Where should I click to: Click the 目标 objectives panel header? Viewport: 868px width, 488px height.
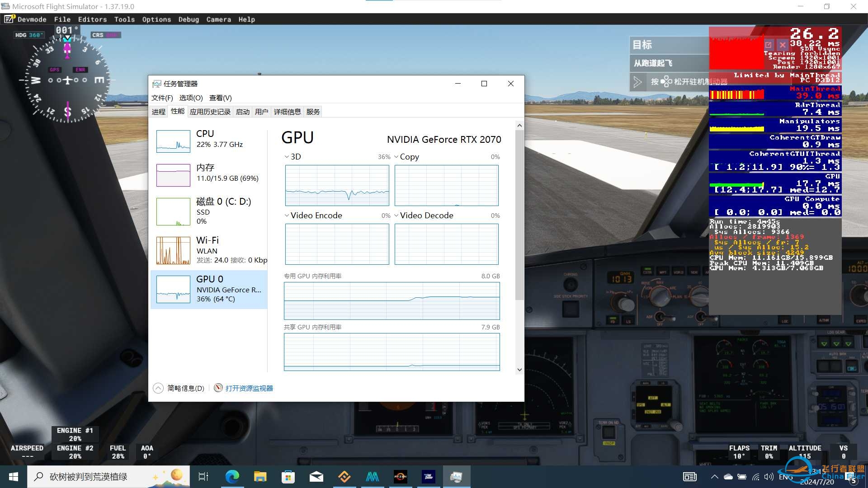669,45
